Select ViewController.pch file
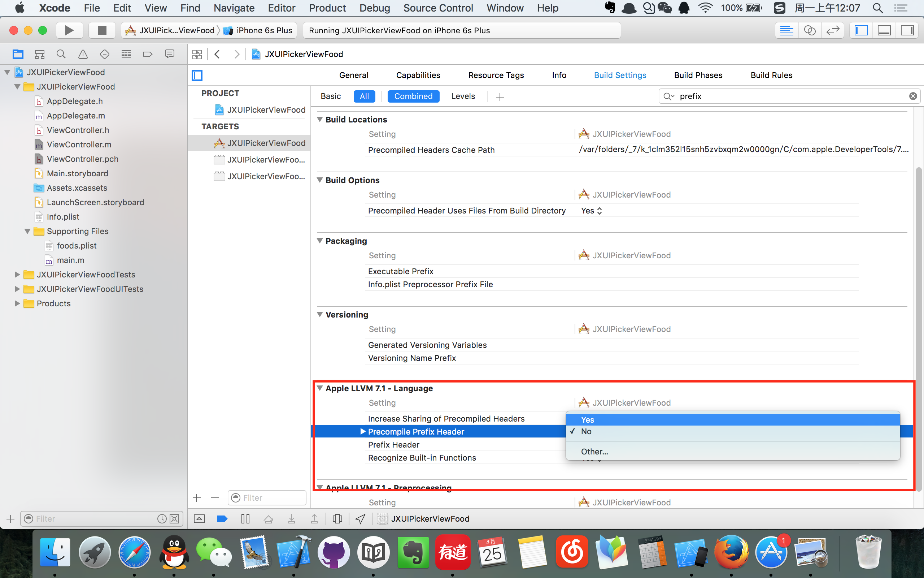The width and height of the screenshot is (924, 578). coord(82,159)
